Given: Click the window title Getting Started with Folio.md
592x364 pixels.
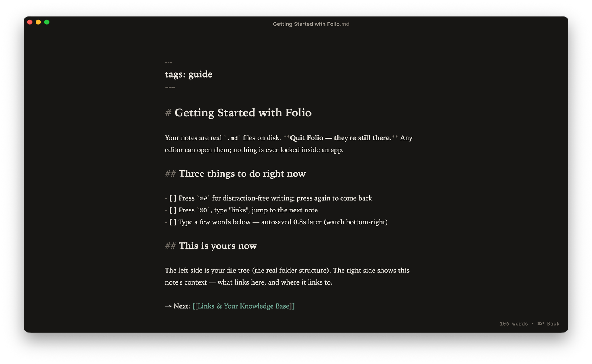Looking at the screenshot, I should (311, 24).
